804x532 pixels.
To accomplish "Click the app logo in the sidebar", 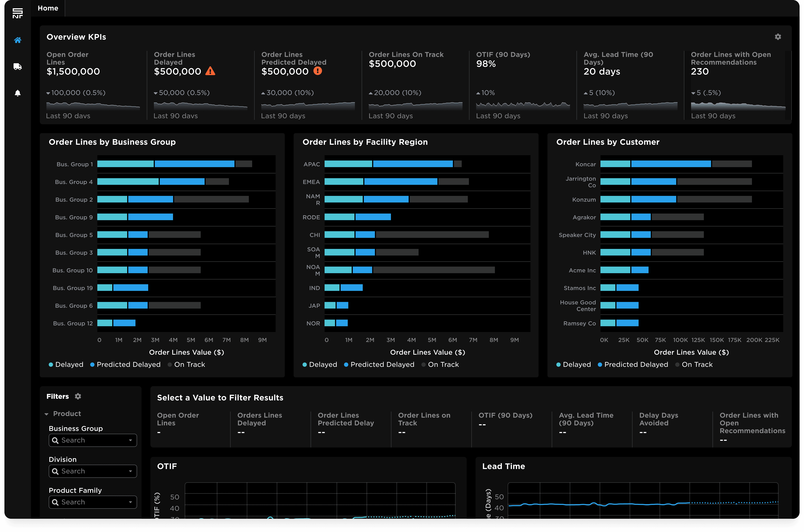I will coord(18,13).
